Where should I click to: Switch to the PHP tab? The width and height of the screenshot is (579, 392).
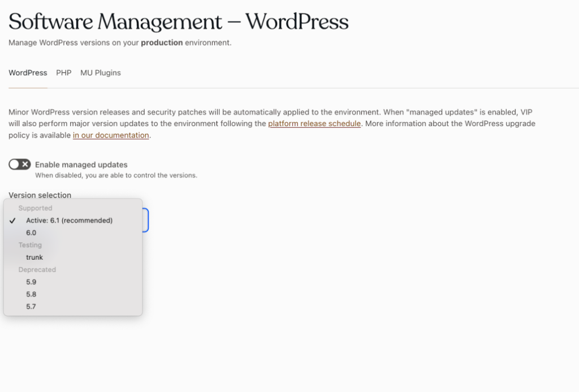tap(63, 73)
